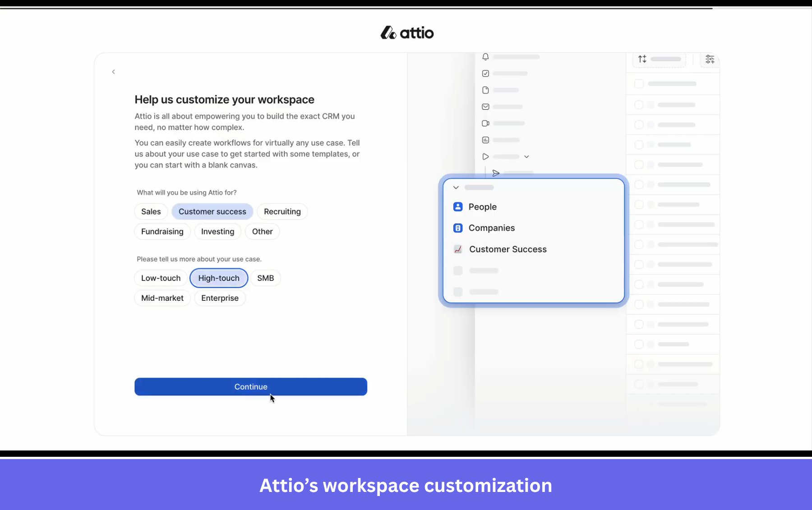Toggle the High-touch option
Screen dimensions: 812x510
219,278
